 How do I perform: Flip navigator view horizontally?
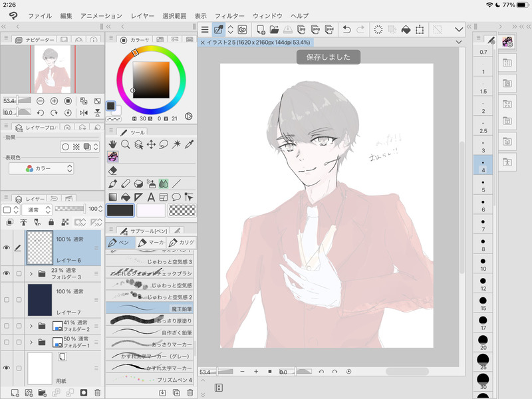(x=84, y=112)
